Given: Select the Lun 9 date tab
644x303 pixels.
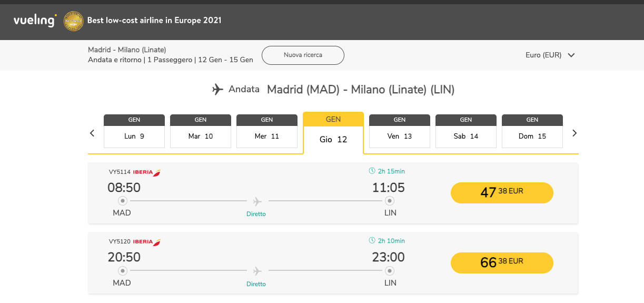Looking at the screenshot, I should point(134,131).
